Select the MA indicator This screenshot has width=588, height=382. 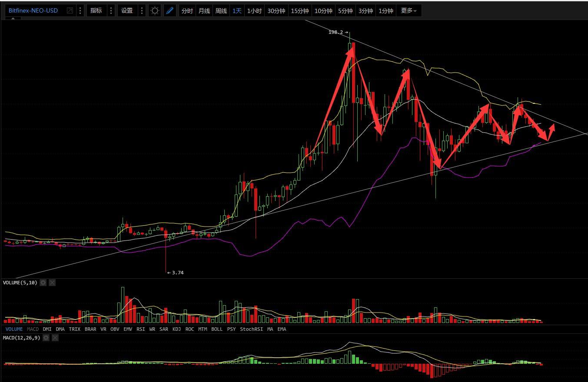point(270,329)
